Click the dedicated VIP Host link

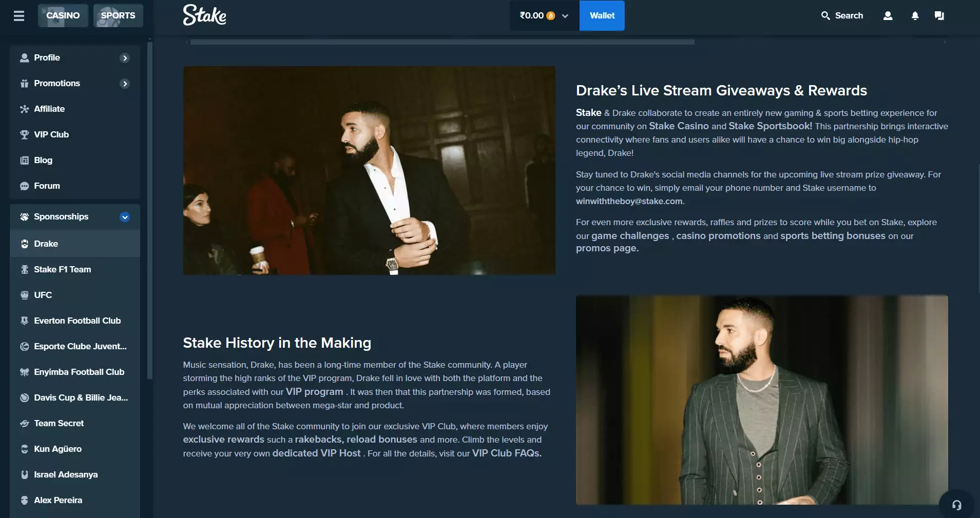(316, 453)
